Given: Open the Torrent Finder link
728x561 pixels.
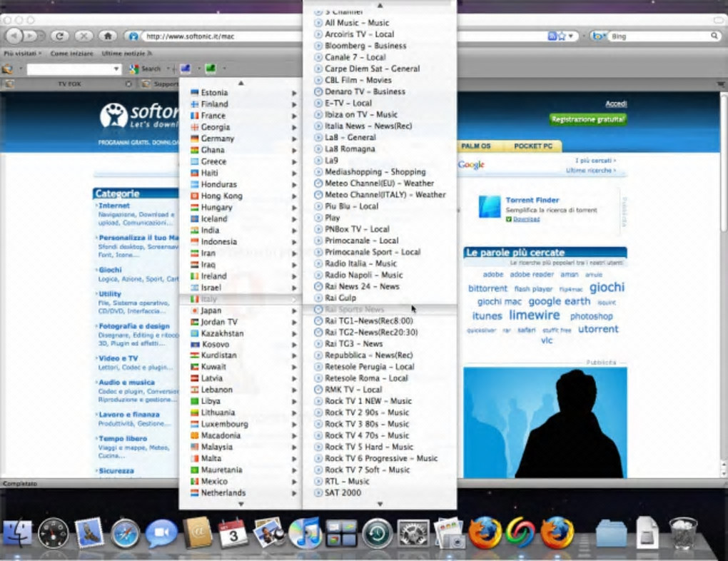Looking at the screenshot, I should pyautogui.click(x=532, y=200).
